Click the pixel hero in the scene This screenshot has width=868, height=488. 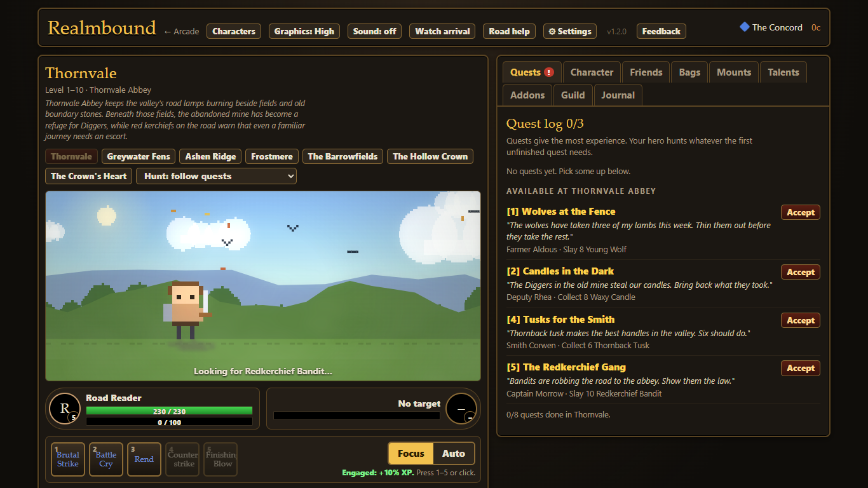click(186, 311)
